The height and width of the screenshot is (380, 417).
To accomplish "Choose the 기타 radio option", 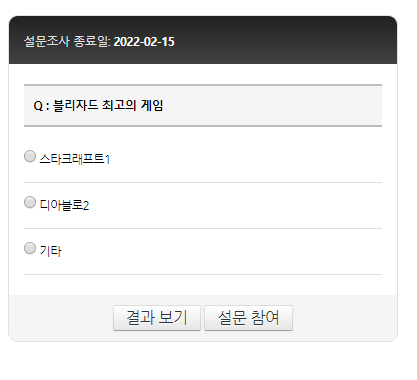I will 30,248.
